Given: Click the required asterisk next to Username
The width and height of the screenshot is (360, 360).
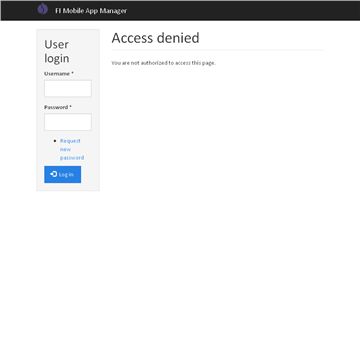Looking at the screenshot, I should click(72, 73).
